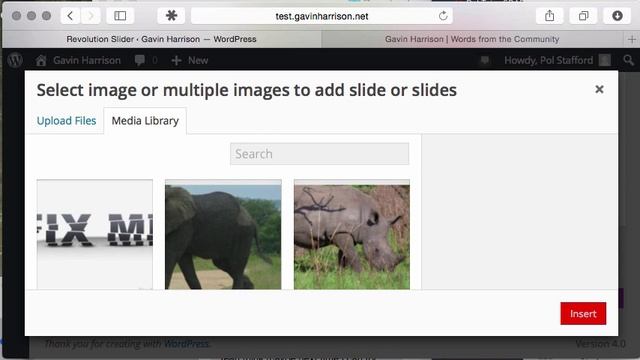The height and width of the screenshot is (360, 640).
Task: Click the admin bar search magnifier icon
Action: coord(629,60)
